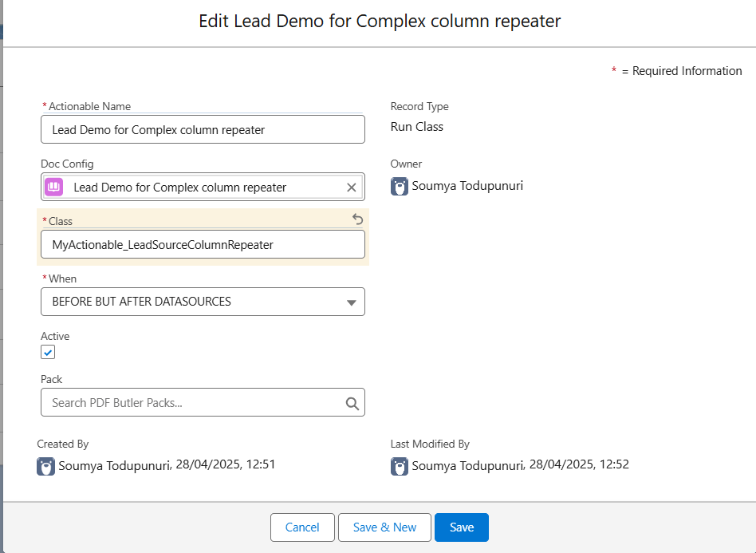Open Created By Soumya Todupunuri link
The width and height of the screenshot is (756, 553).
click(x=114, y=466)
